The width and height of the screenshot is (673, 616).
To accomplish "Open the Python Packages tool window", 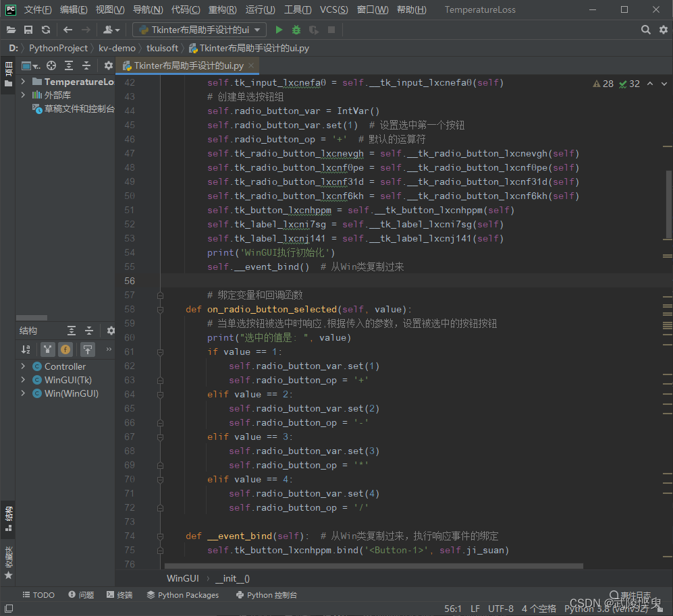I will click(x=182, y=595).
